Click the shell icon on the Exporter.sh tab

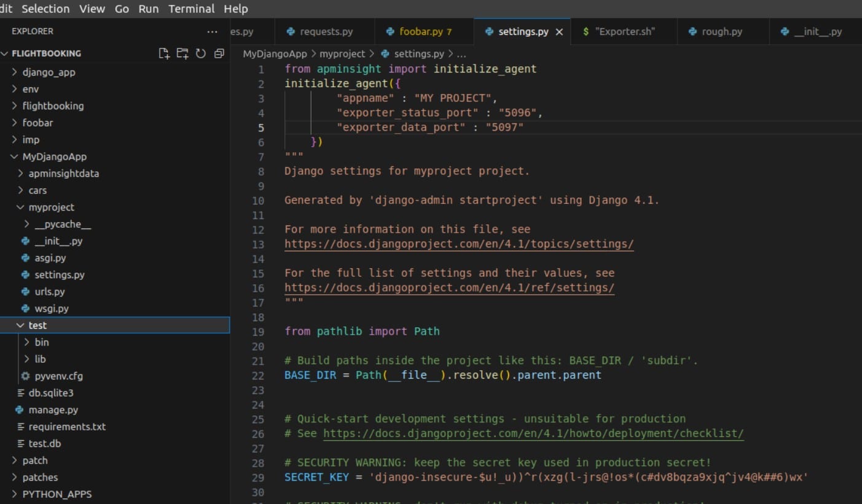coord(586,31)
